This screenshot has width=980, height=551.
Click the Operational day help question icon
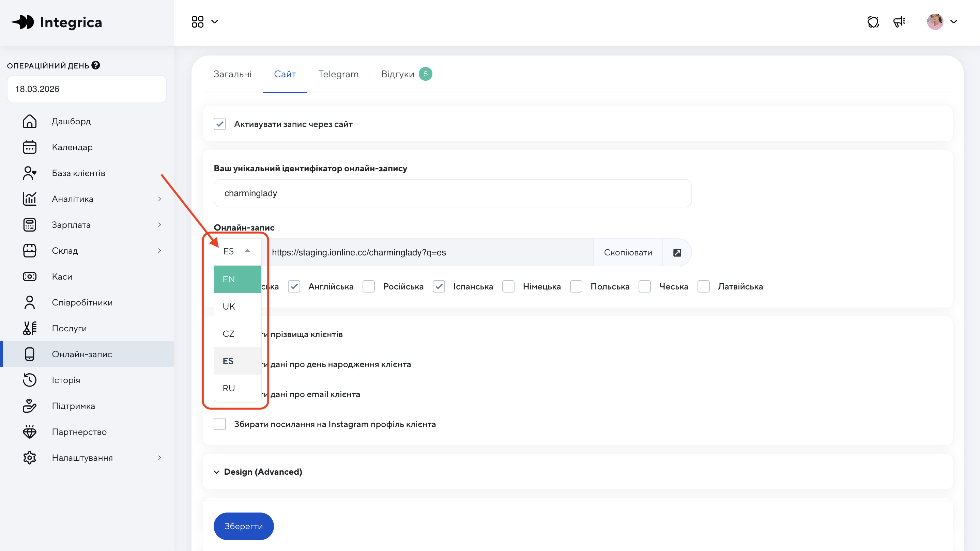pos(96,65)
